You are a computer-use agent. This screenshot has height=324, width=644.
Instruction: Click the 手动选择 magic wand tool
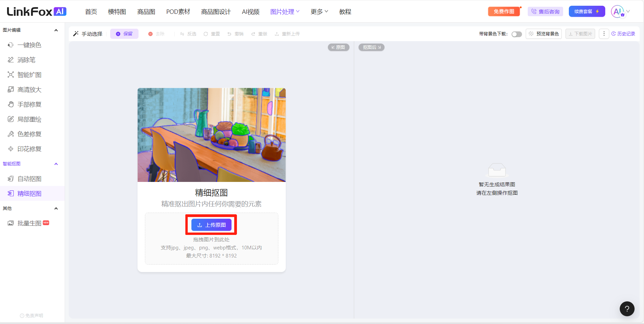coord(88,34)
